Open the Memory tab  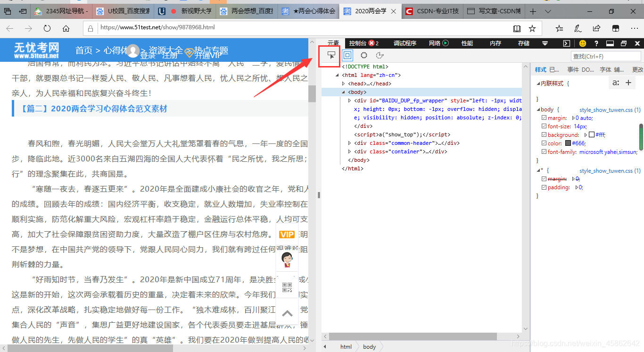coord(495,43)
